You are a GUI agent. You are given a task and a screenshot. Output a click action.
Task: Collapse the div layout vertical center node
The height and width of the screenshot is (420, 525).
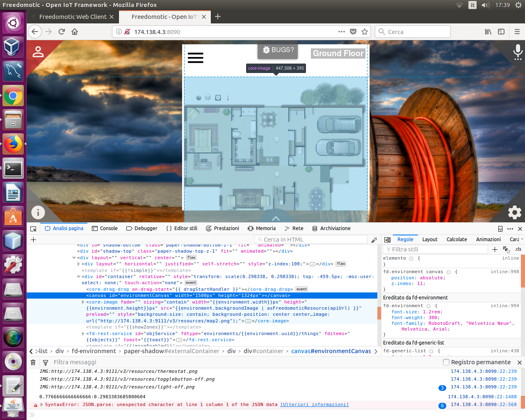click(74, 258)
